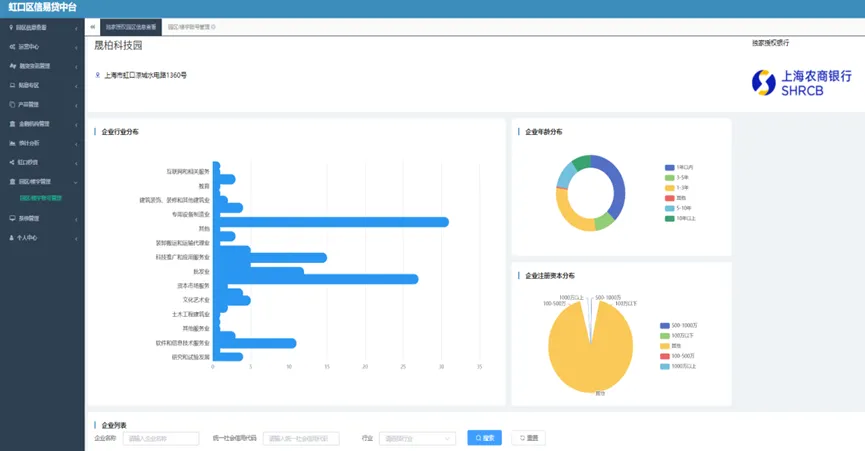Open the 行业 industry dropdown
Screen dimensions: 865x451
pyautogui.click(x=418, y=438)
